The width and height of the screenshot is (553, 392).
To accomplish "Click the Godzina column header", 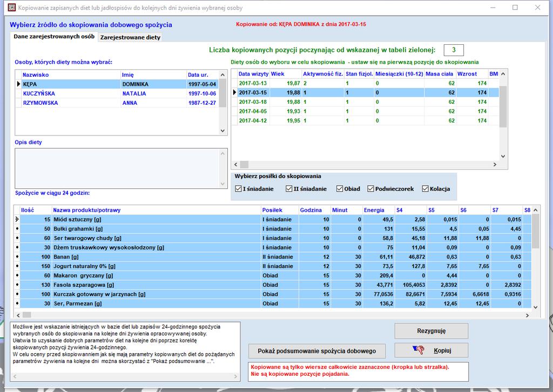I will (315, 209).
